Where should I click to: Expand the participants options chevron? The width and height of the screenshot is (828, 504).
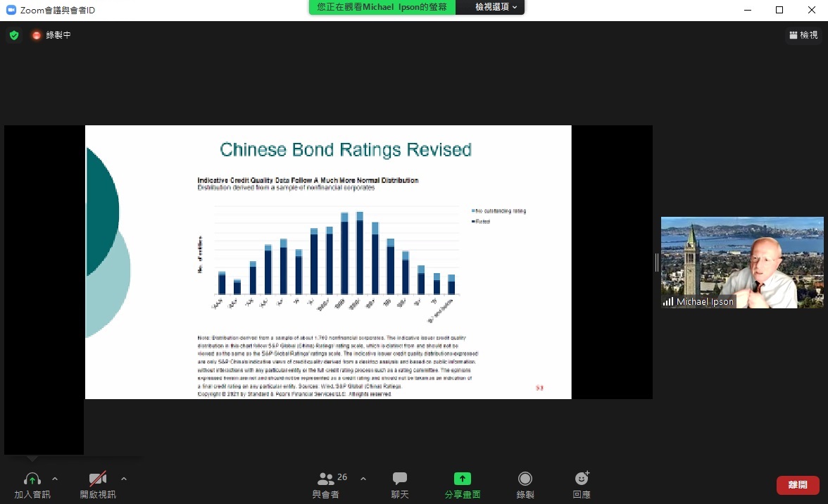(363, 479)
